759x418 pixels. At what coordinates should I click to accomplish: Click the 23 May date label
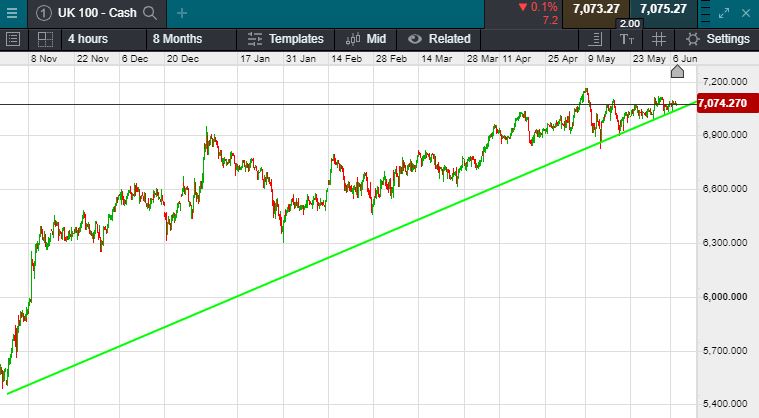coord(649,59)
